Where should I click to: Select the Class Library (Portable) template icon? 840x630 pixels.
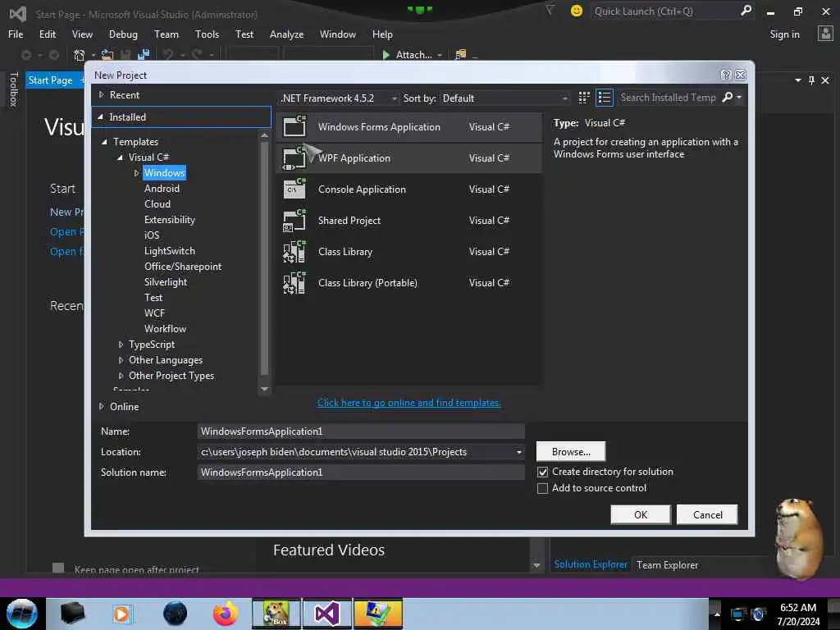tap(294, 282)
